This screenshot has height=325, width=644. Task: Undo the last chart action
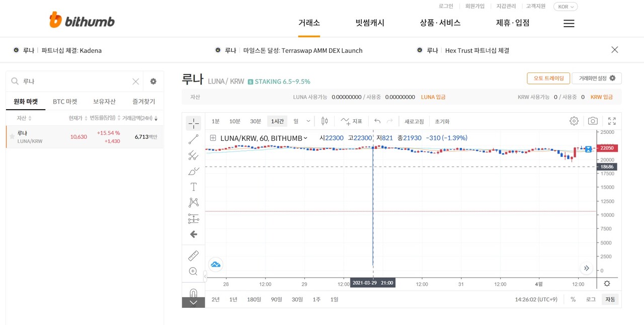[377, 121]
